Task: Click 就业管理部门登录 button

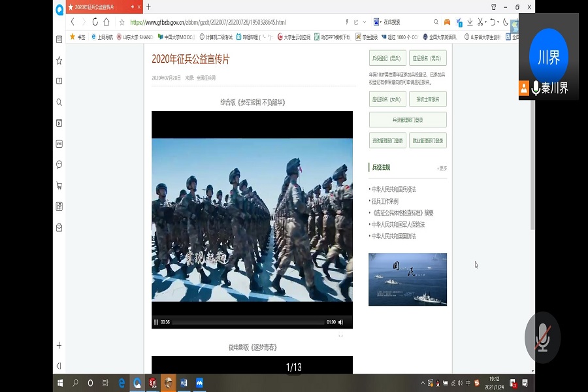Action: click(x=428, y=140)
